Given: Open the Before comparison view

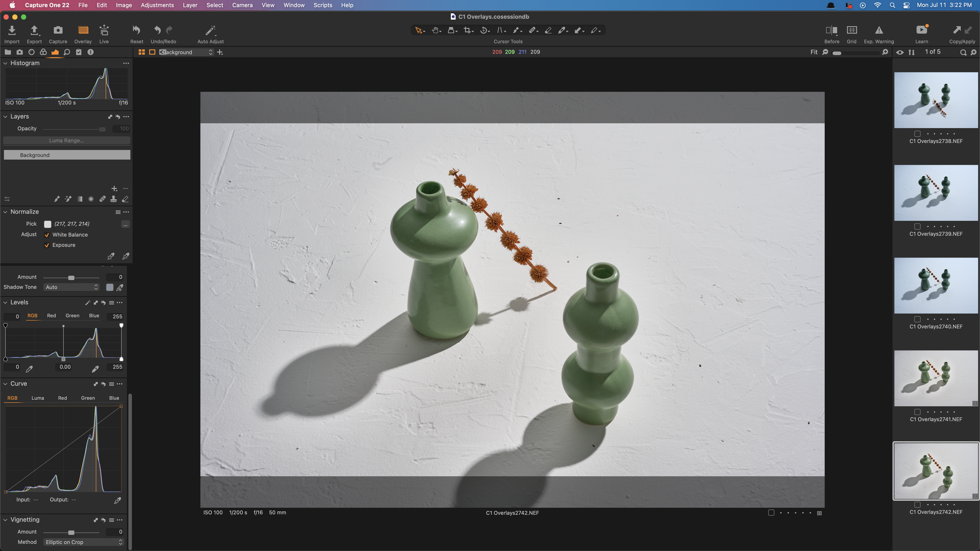Looking at the screenshot, I should point(831,31).
